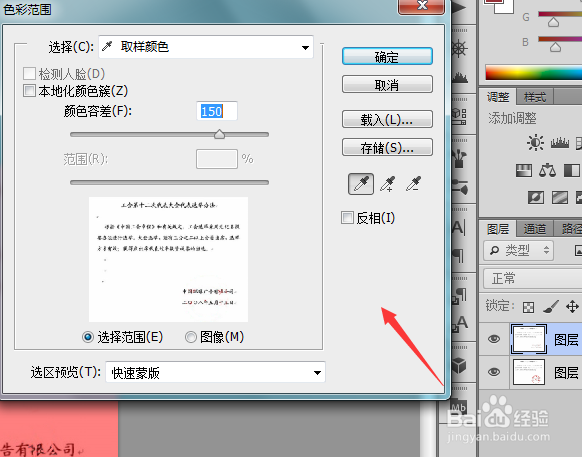
Task: Confirm with the 确定 button
Action: tap(387, 56)
